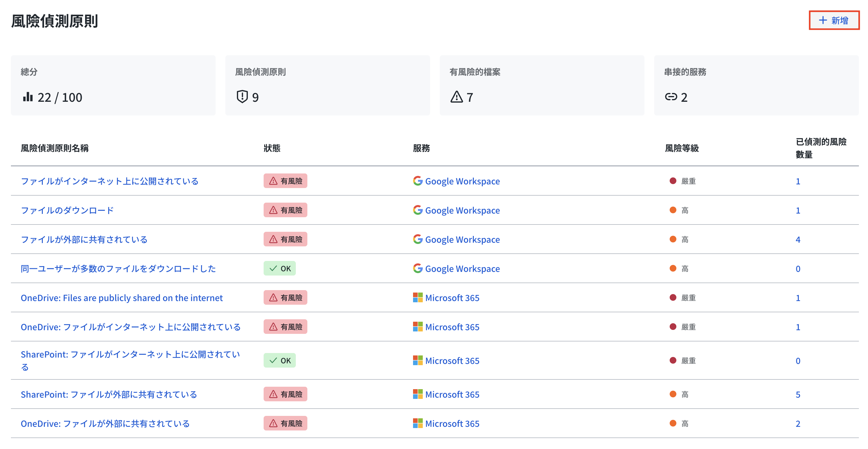Viewport: 868px width, 449px height.
Task: Click detected count 4 in ファイルが外部に共有されている row
Action: tap(798, 239)
